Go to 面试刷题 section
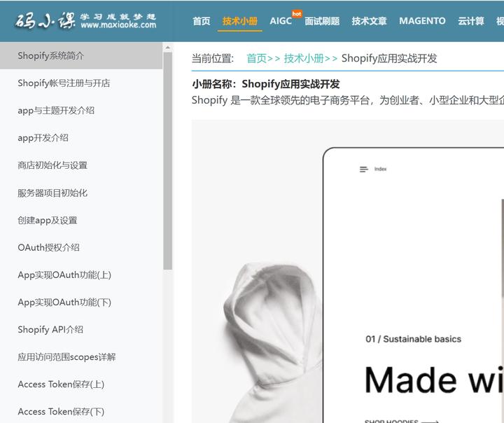The width and height of the screenshot is (504, 423). click(322, 21)
